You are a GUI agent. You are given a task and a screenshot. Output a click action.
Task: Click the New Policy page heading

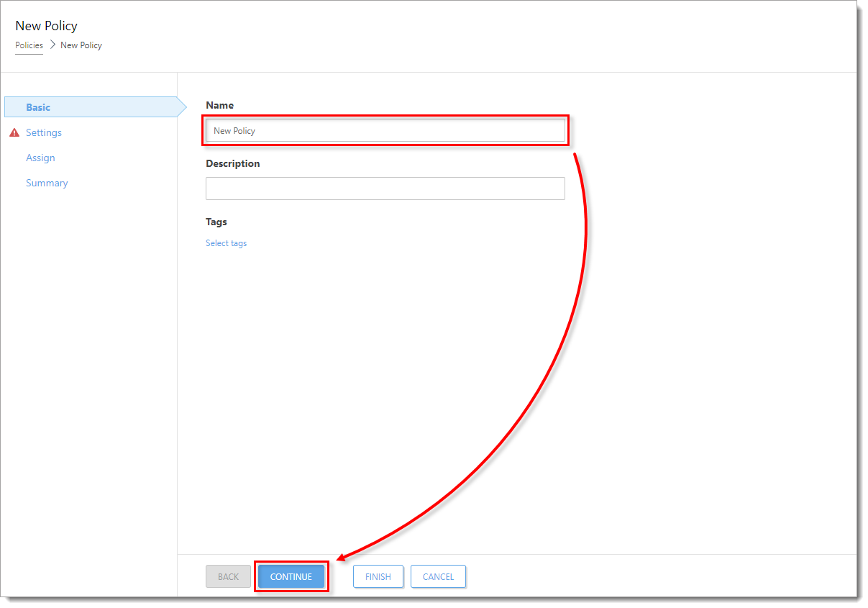(x=46, y=26)
